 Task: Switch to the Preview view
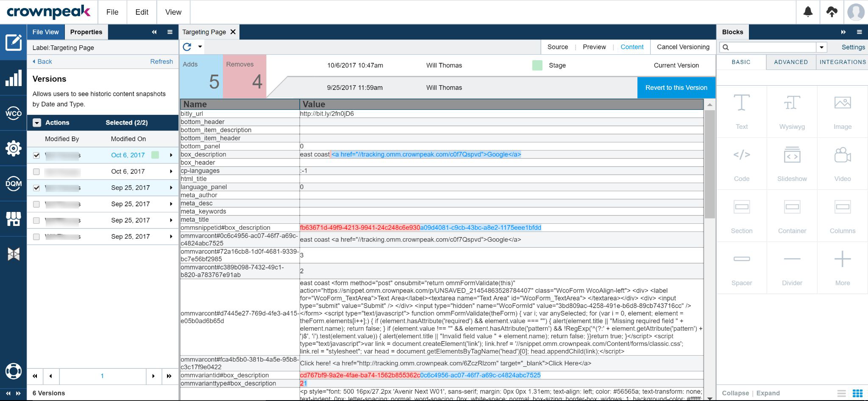594,47
